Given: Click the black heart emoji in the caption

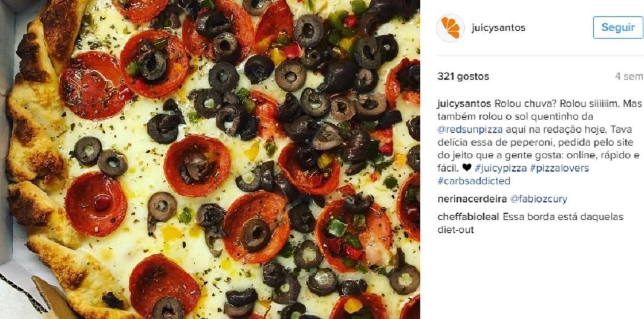Looking at the screenshot, I should point(466,168).
